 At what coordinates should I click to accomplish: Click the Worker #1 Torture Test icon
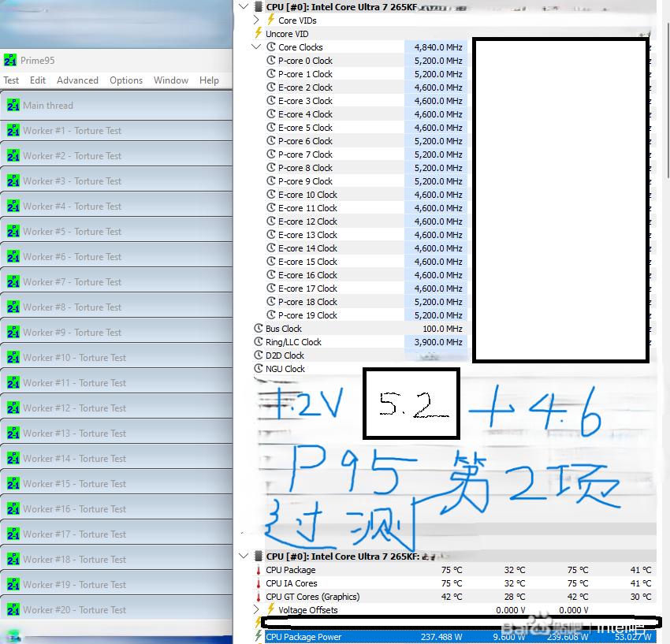(13, 130)
